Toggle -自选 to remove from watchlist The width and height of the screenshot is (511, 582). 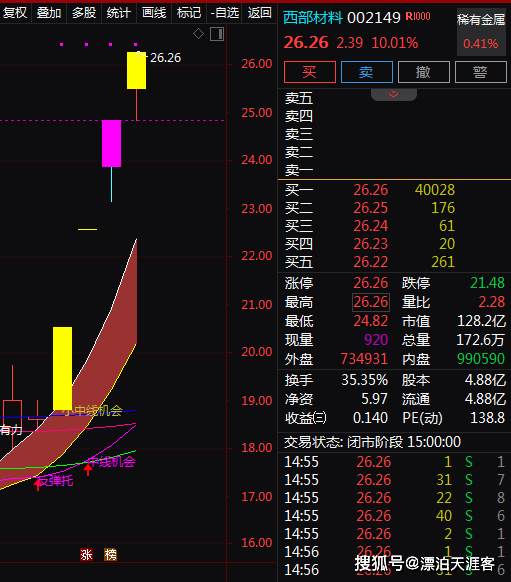(x=225, y=13)
